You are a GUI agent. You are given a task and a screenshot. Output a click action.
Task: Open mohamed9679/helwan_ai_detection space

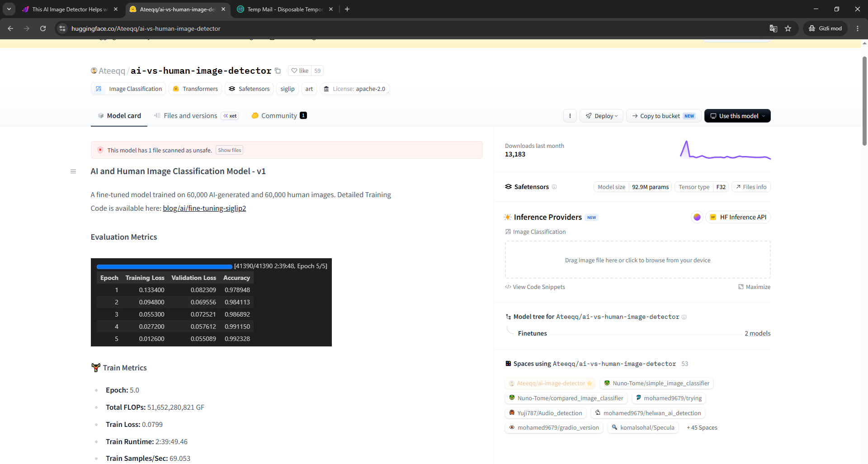pyautogui.click(x=648, y=413)
